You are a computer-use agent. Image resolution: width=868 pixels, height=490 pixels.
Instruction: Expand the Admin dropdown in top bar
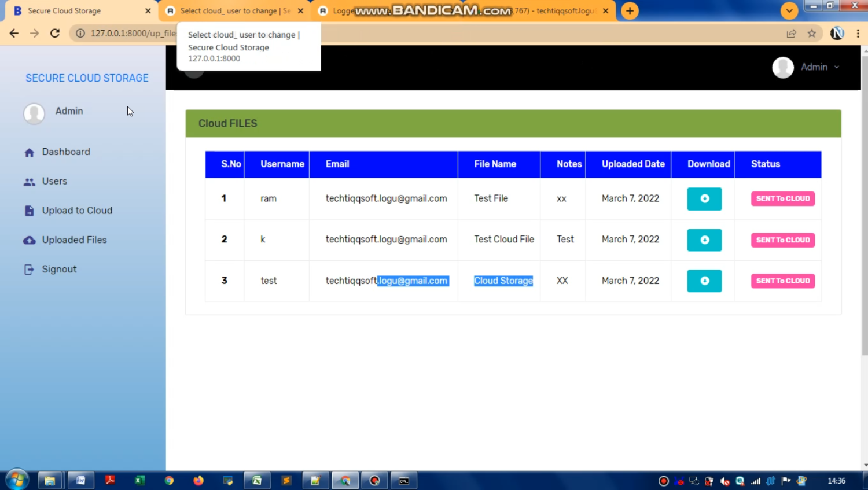pos(820,68)
